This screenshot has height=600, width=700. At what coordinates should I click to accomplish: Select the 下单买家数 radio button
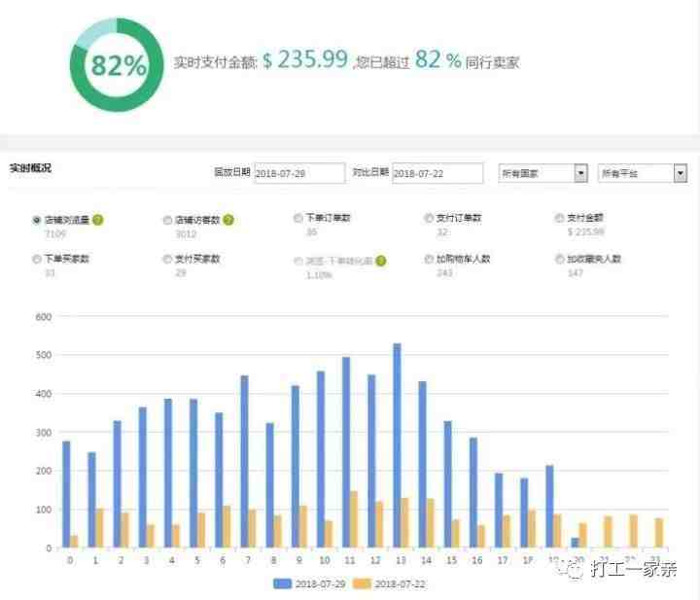[37, 260]
